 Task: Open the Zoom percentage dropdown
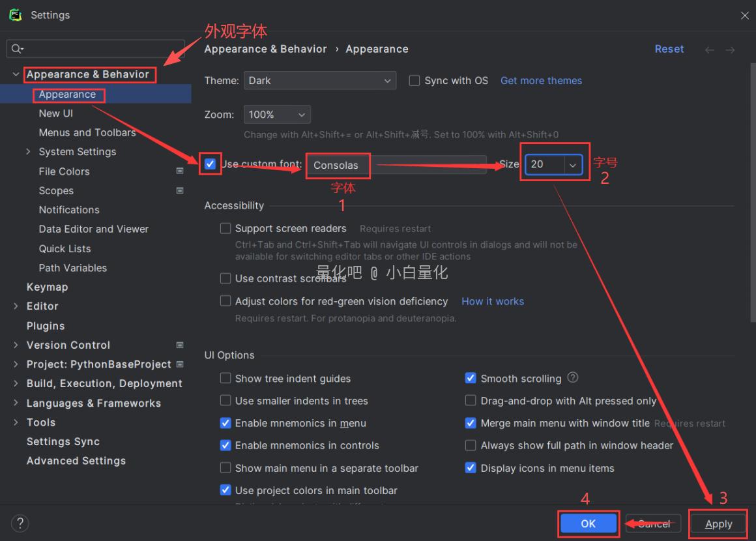pyautogui.click(x=277, y=115)
